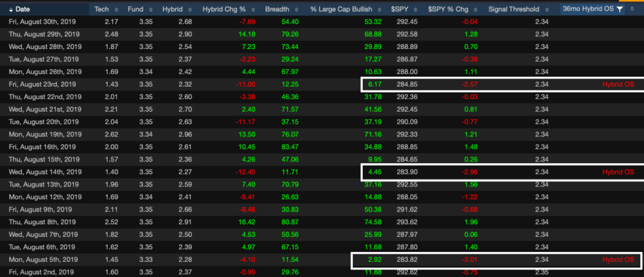This screenshot has width=644, height=277.
Task: Click Hybrid OS label in August 14th row
Action: [618, 172]
